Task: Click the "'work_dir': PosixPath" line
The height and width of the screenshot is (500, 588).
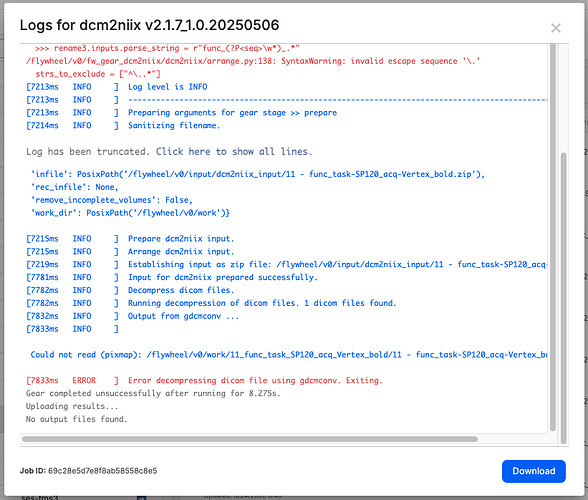Action: pos(130,213)
